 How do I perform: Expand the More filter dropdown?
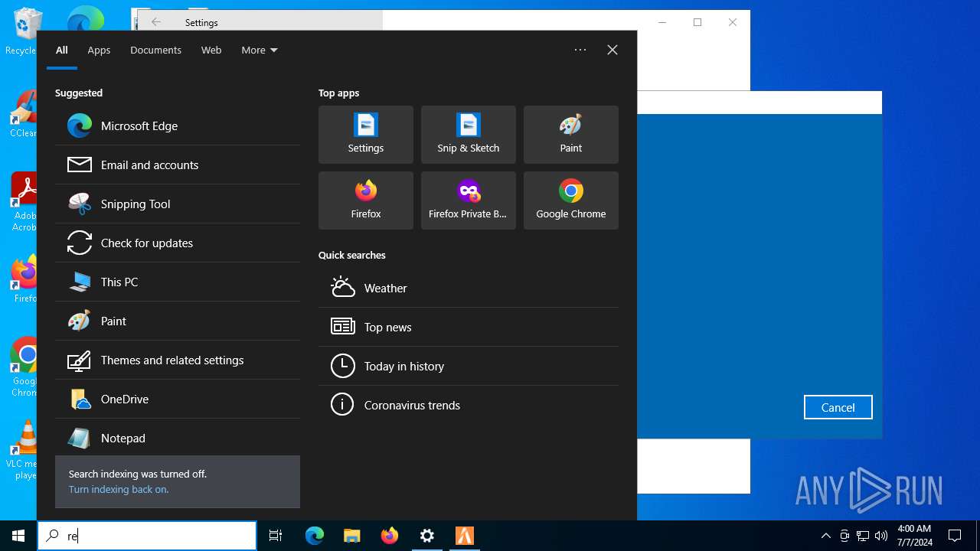[x=260, y=50]
